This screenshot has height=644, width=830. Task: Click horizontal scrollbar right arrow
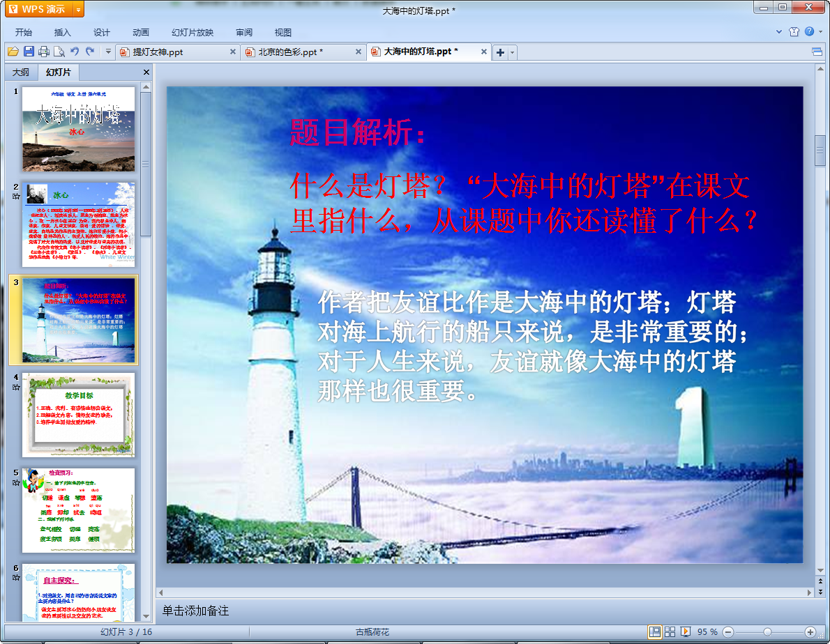coord(809,592)
